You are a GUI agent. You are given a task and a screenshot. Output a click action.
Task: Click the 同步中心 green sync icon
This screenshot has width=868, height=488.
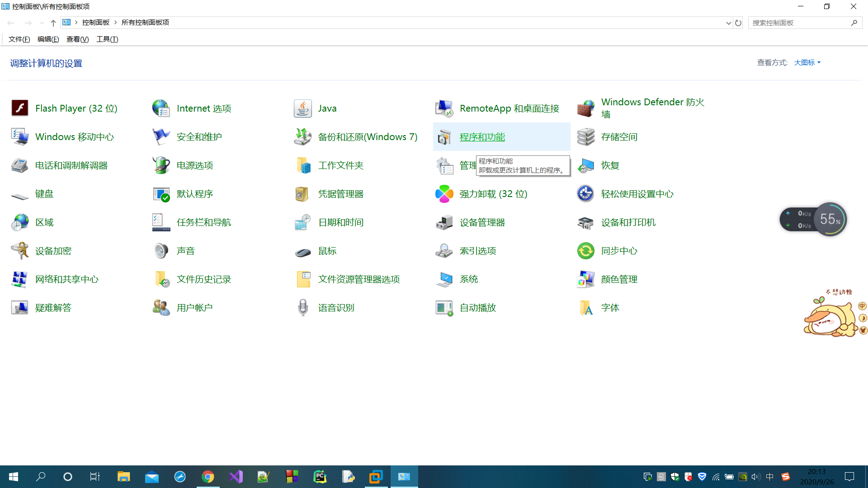(585, 251)
